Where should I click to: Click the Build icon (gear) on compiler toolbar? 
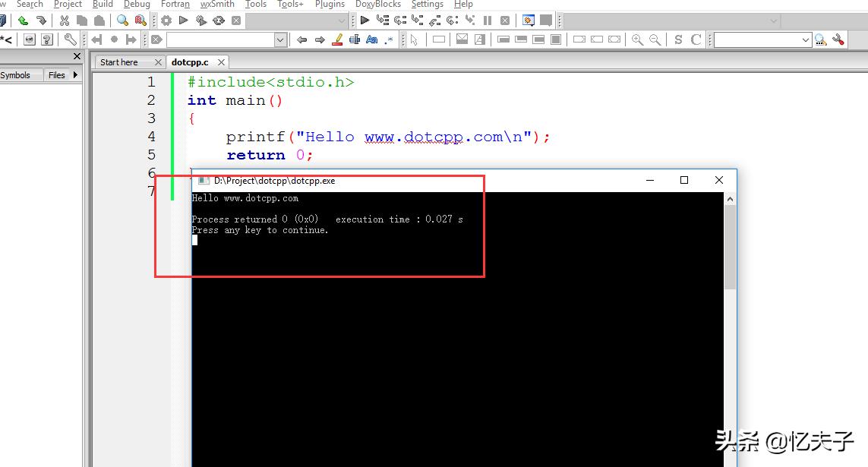[166, 21]
